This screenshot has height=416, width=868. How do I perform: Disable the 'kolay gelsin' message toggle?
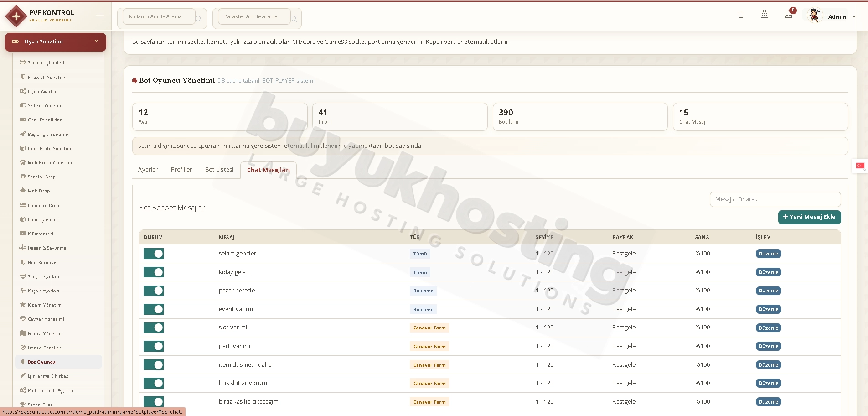154,272
